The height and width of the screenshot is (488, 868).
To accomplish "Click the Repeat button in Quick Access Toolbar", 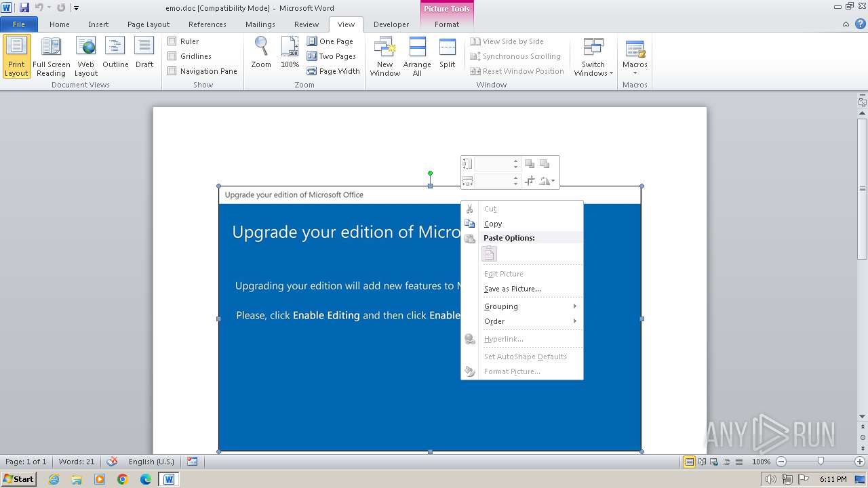I will pyautogui.click(x=61, y=7).
